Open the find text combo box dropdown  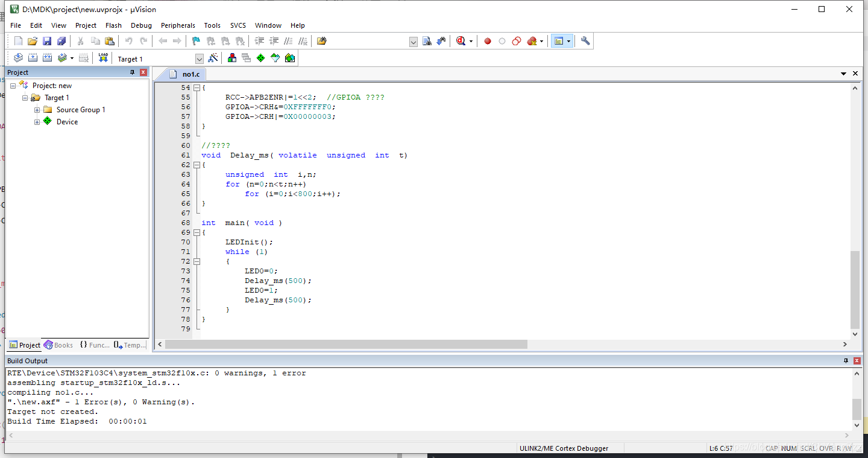(x=414, y=42)
